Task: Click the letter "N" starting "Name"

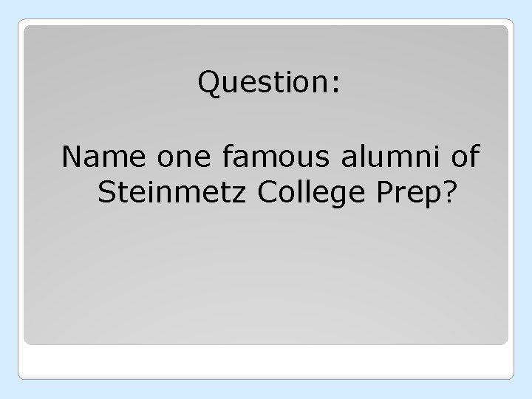Action: click(72, 157)
